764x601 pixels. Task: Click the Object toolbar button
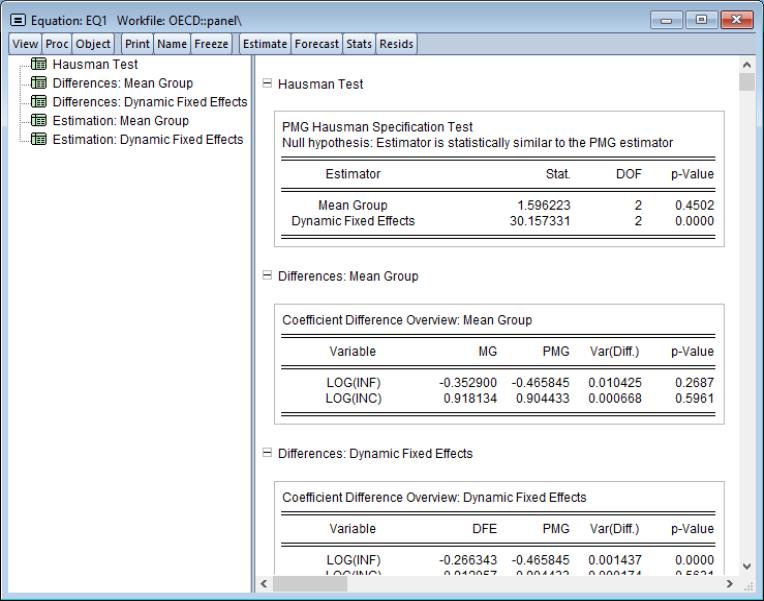[x=93, y=44]
